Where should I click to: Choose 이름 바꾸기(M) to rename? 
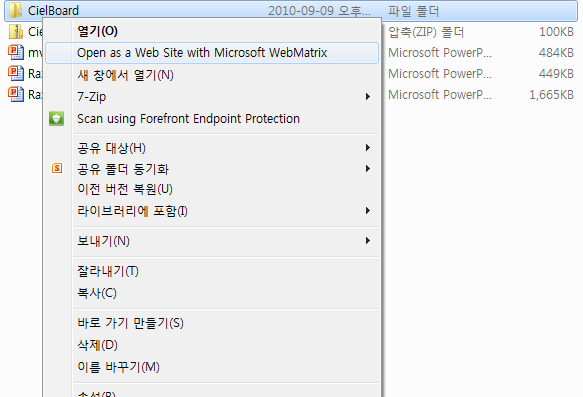tap(212, 367)
